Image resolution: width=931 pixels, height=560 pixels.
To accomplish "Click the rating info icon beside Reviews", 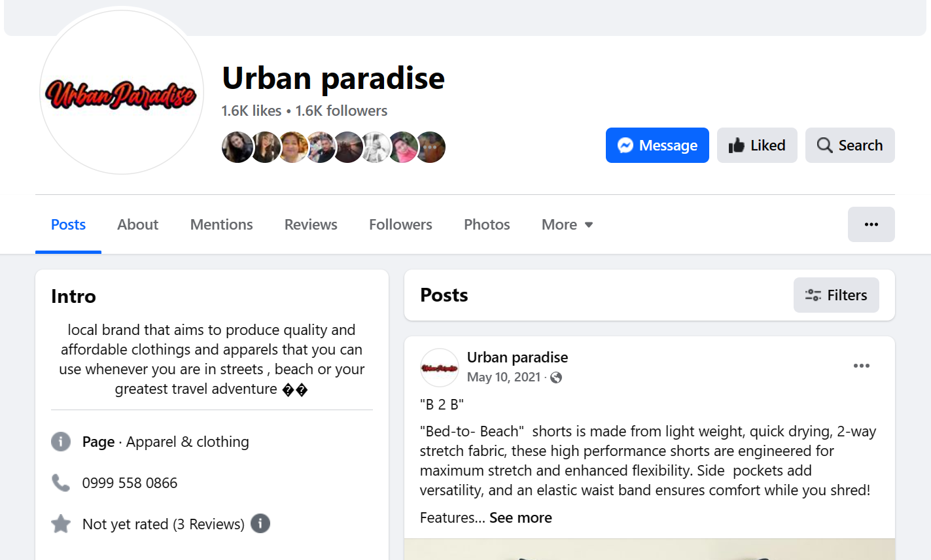I will click(x=260, y=523).
